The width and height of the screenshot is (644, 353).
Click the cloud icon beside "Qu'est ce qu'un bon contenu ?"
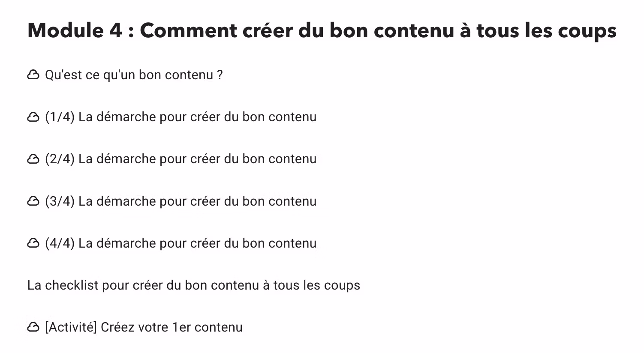33,75
